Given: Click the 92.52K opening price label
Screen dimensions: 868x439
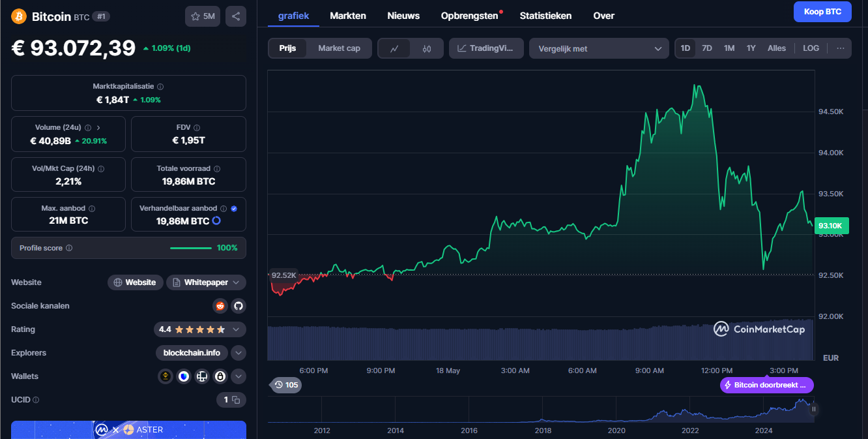Looking at the screenshot, I should [284, 275].
